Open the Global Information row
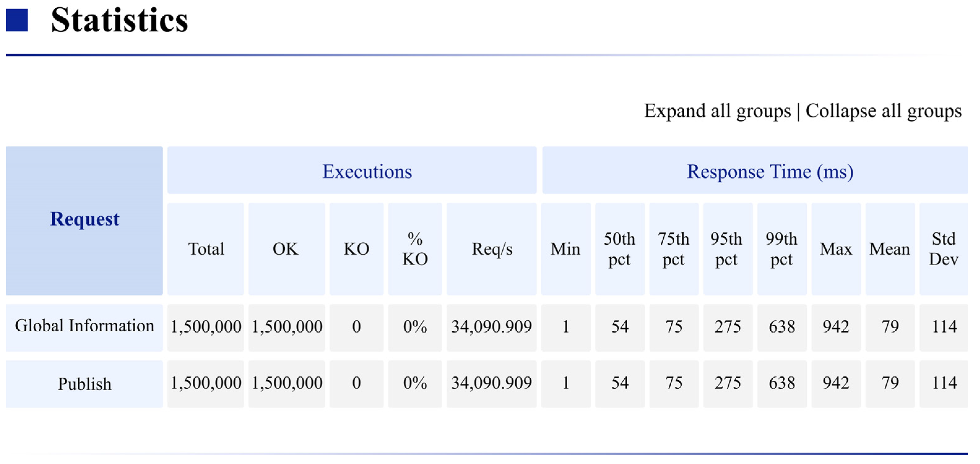This screenshot has width=980, height=464. [84, 326]
